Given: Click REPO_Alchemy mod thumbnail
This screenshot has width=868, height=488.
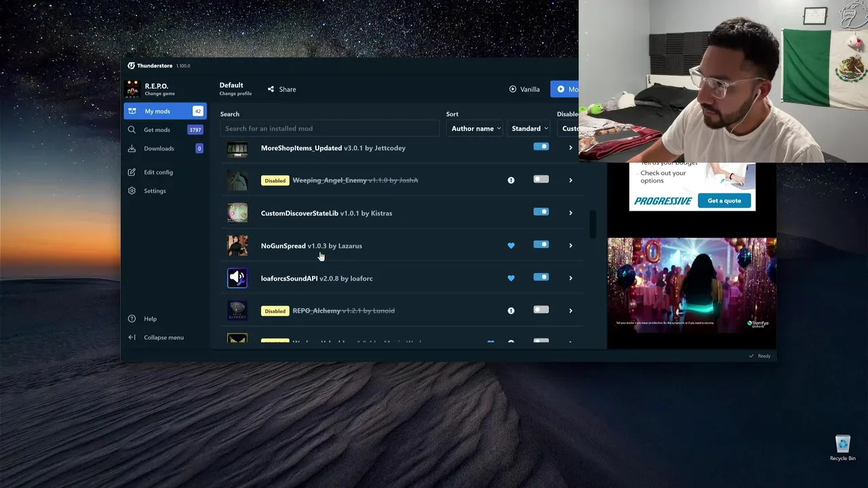Looking at the screenshot, I should tap(237, 310).
